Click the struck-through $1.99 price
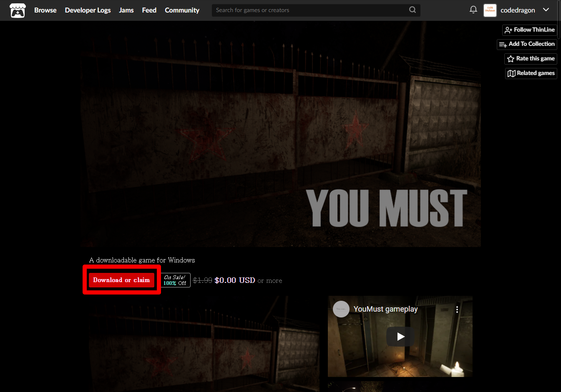 pos(202,280)
